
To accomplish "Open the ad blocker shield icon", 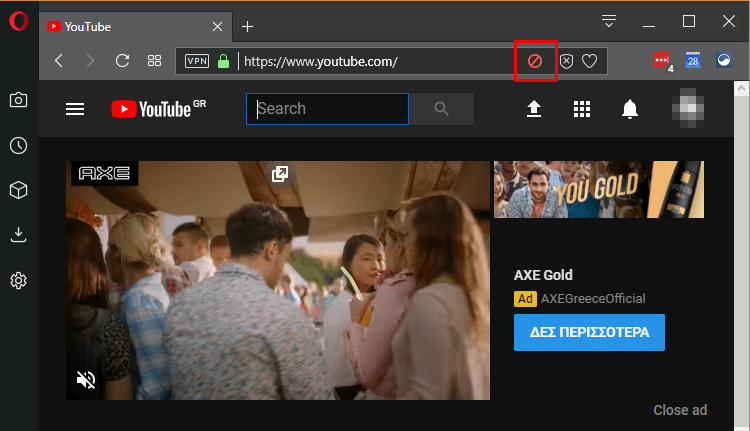I will [566, 61].
